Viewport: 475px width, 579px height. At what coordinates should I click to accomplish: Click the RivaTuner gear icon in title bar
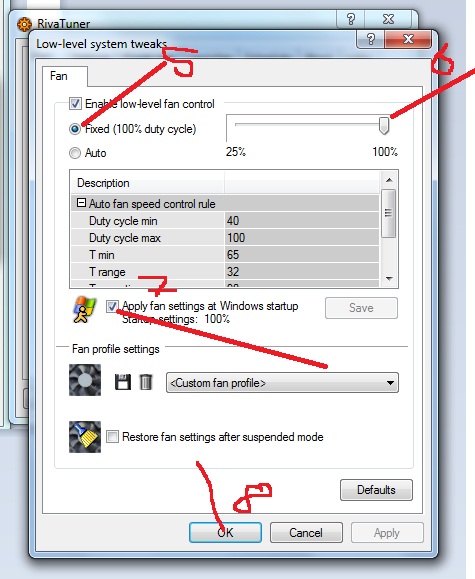24,24
